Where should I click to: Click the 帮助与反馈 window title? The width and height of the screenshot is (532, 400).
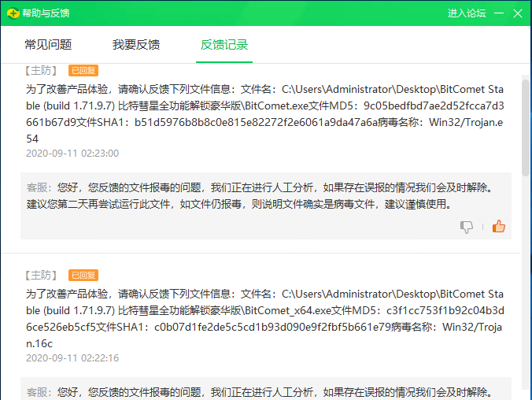[x=46, y=13]
